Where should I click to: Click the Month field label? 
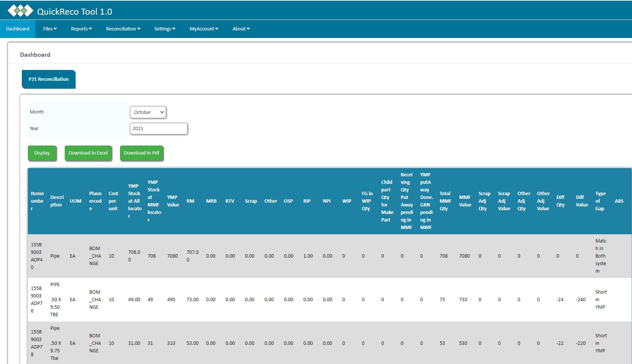pyautogui.click(x=37, y=112)
